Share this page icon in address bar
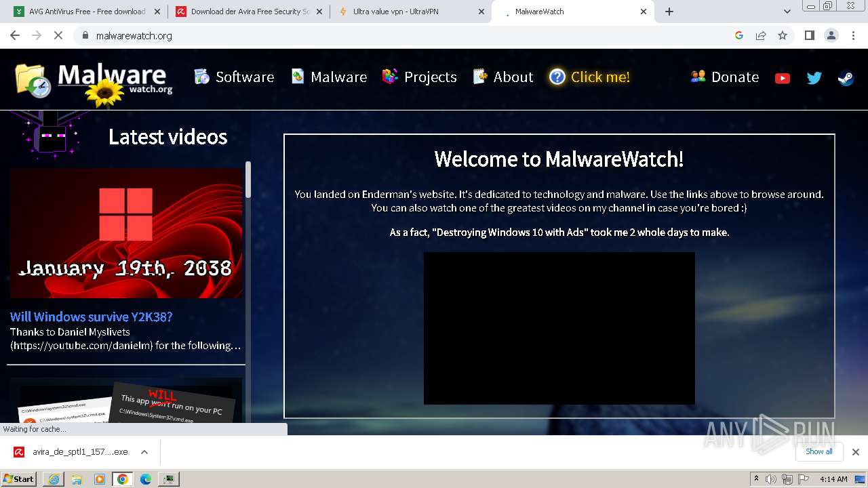Screen dimensions: 868x488 click(761, 35)
